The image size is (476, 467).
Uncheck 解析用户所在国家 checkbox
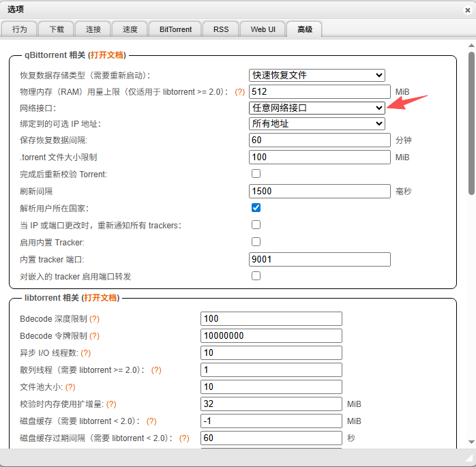tap(256, 208)
